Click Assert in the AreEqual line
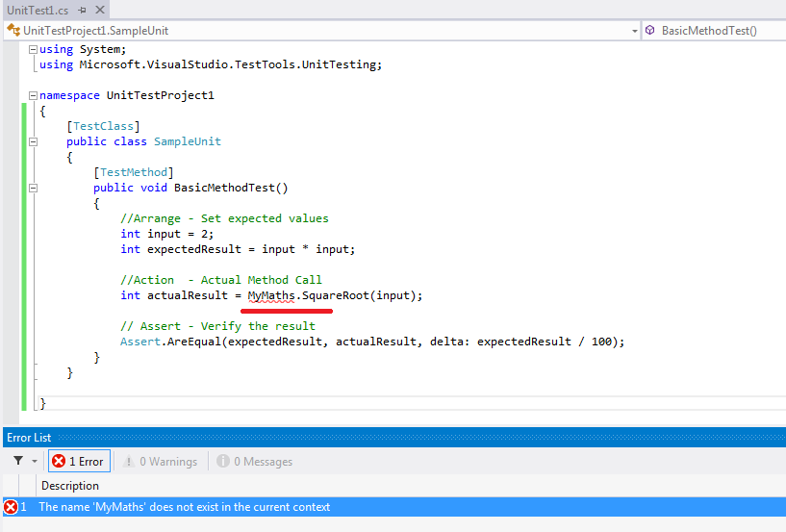786x532 pixels. click(139, 342)
